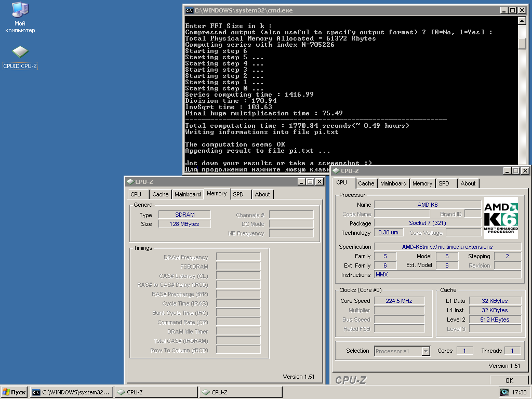Switch to Mainboard tab in processor CPU-Z window

393,183
